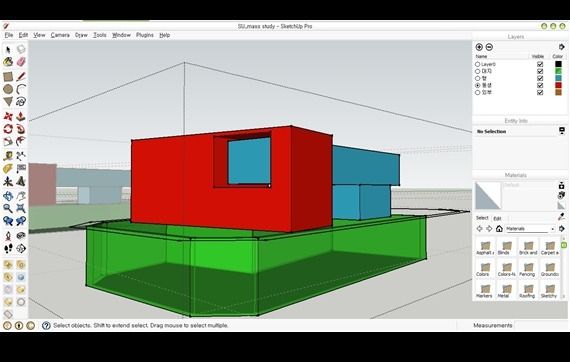Click the Look Around eye tool
The width and height of the screenshot is (570, 362).
[x=21, y=236]
